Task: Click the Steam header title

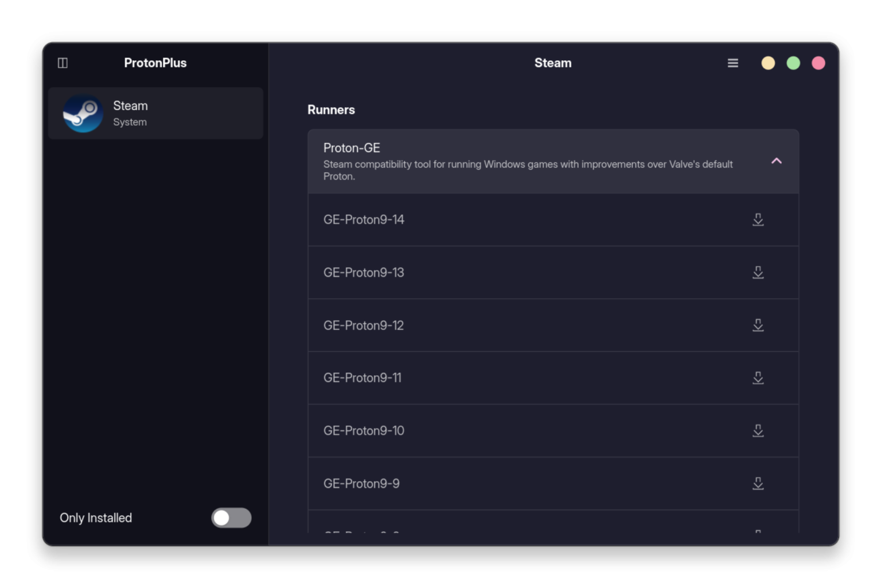Action: [x=552, y=63]
